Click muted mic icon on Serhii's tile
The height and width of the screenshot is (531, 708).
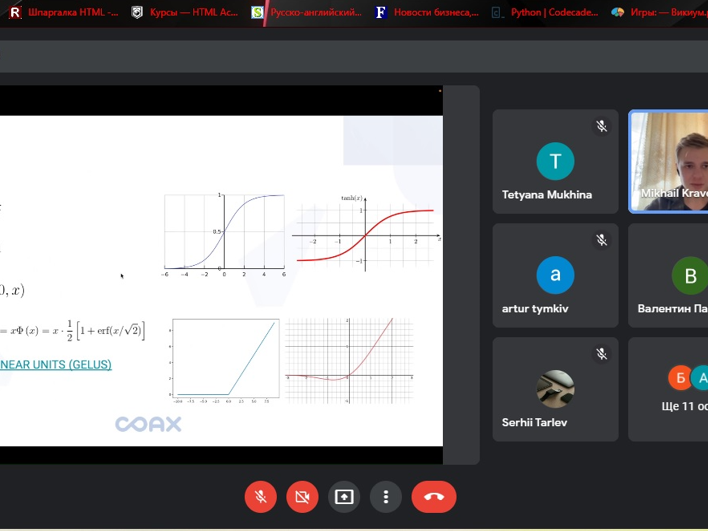pyautogui.click(x=601, y=354)
